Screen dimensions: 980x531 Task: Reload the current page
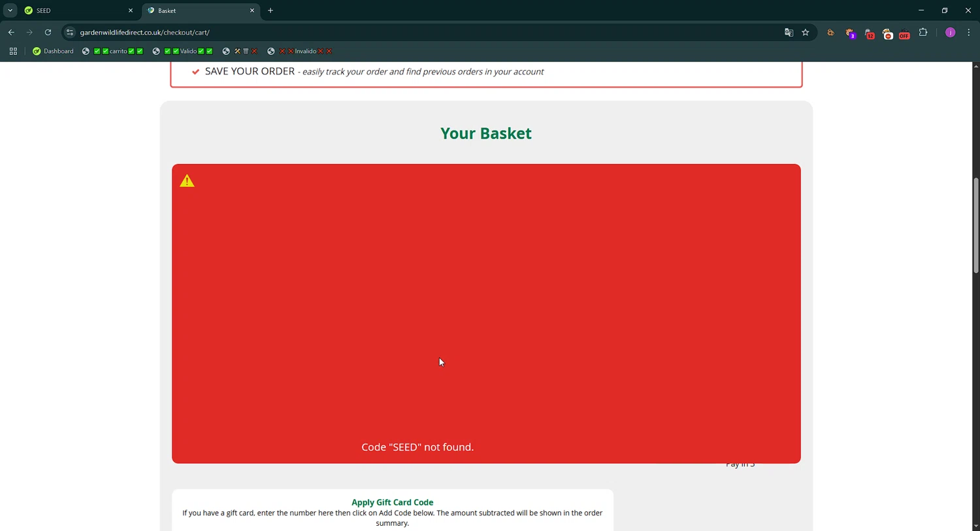coord(48,32)
